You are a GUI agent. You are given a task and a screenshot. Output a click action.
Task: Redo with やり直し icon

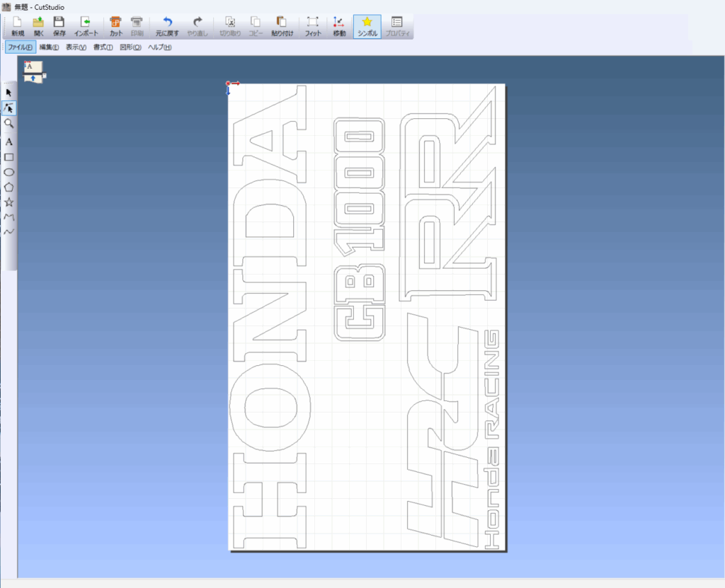tap(198, 26)
